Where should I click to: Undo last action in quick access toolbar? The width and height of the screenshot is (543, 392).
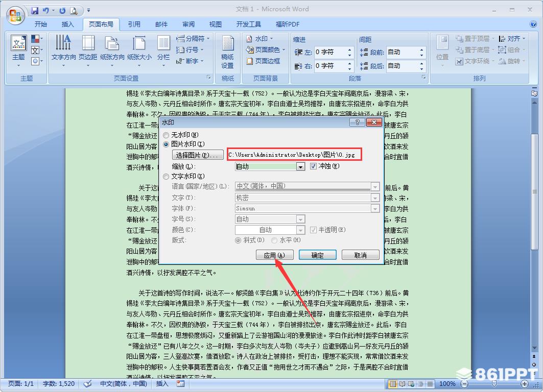point(45,11)
